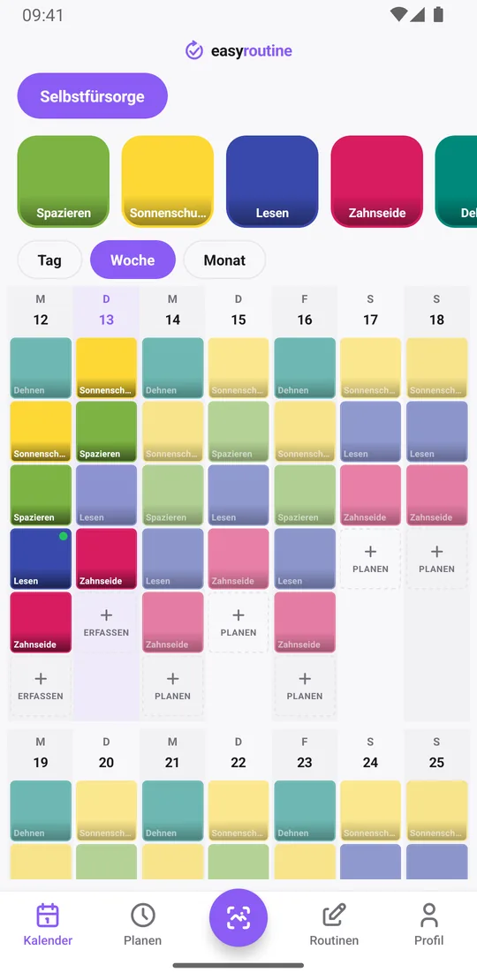This screenshot has height=980, width=477.
Task: Select the Woche view
Action: click(x=132, y=260)
